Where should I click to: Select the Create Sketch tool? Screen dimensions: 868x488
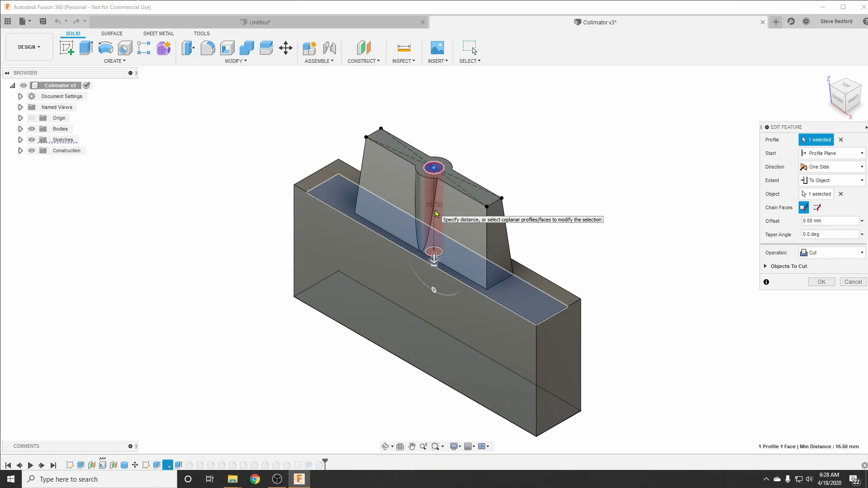click(66, 48)
